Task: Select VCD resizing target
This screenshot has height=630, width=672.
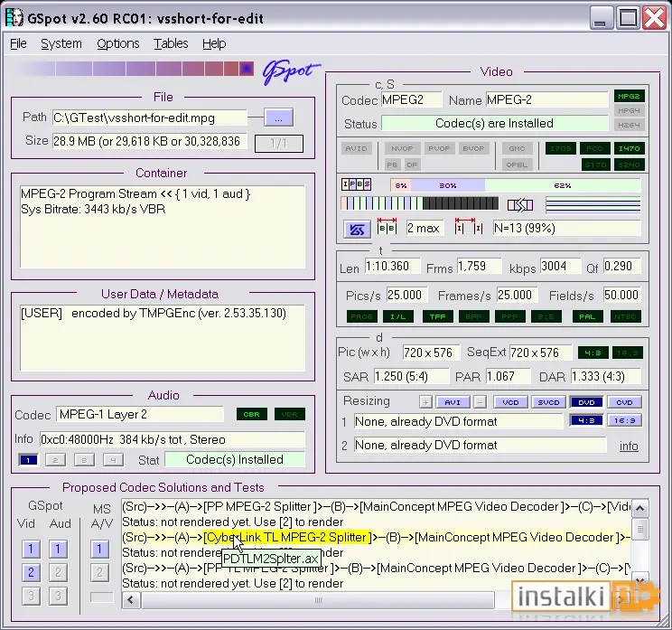Action: tap(510, 402)
